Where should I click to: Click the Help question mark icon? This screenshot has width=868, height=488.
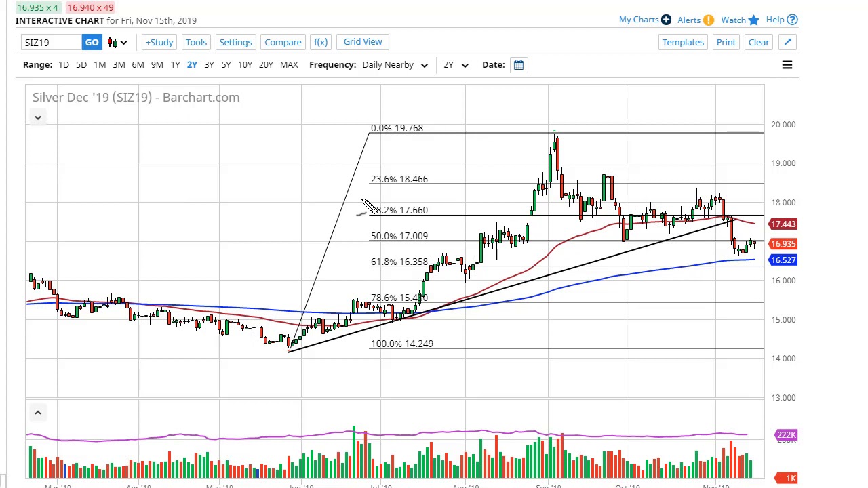[792, 20]
